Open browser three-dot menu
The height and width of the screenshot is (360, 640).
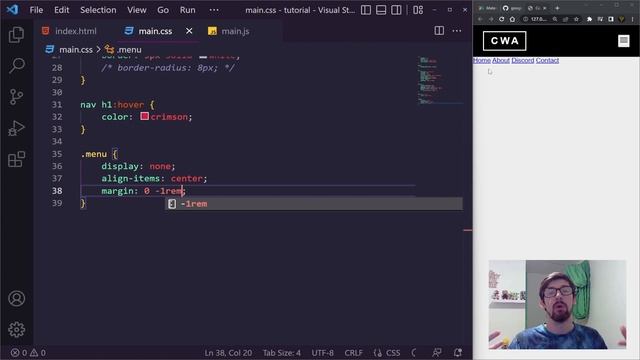633,19
